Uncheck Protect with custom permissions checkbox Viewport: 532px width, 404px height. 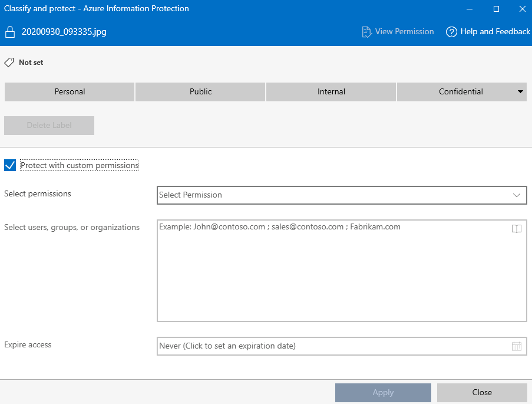(10, 165)
